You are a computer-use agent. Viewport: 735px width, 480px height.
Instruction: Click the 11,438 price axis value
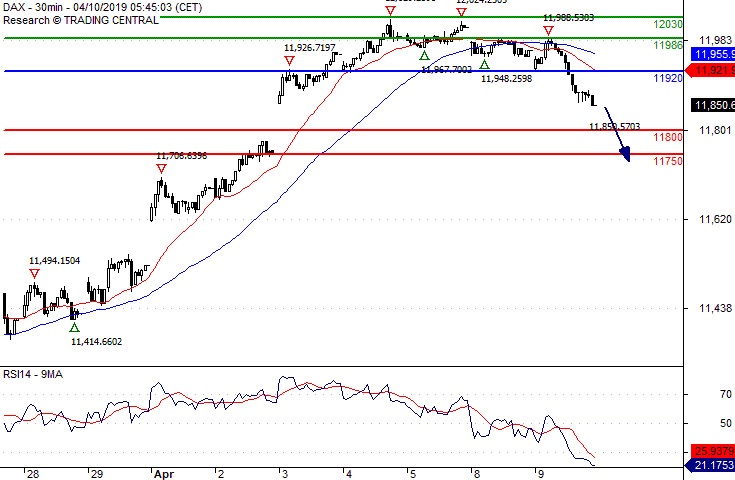pyautogui.click(x=715, y=308)
